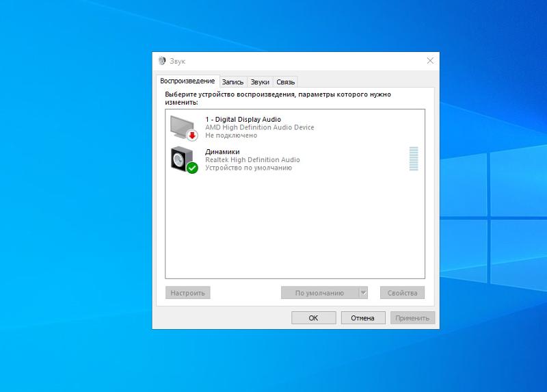Select the '1 - Digital Display Audio' name
The width and height of the screenshot is (547, 392).
243,120
